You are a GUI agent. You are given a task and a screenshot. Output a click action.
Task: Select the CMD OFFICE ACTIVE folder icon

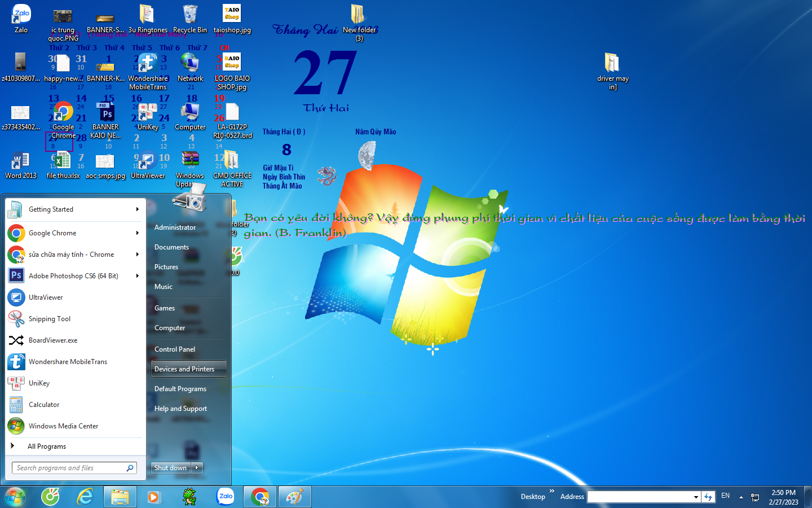point(232,168)
